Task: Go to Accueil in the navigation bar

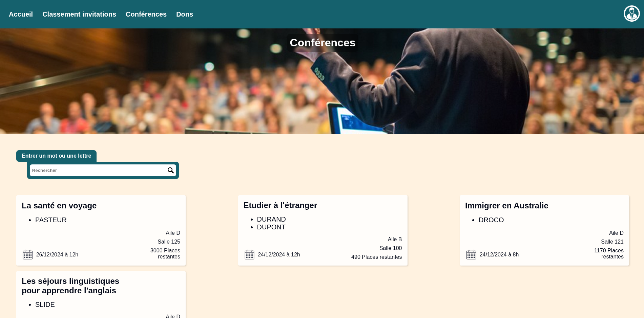Action: (21, 14)
